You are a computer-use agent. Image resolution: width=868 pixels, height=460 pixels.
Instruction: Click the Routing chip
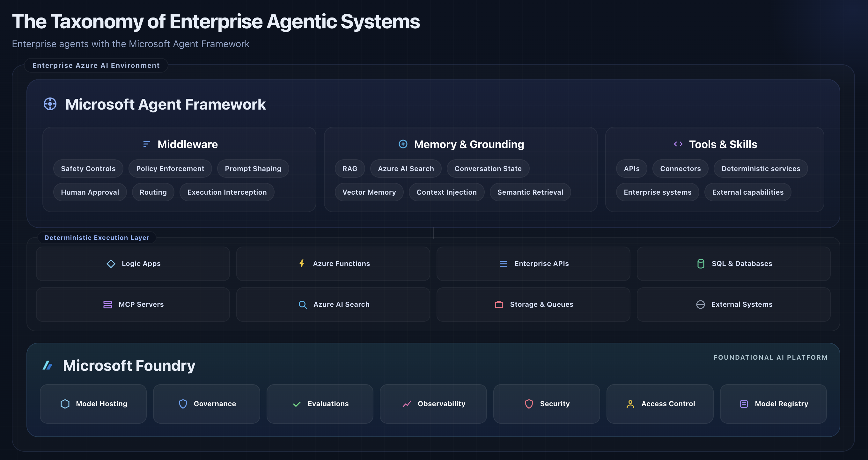point(153,192)
